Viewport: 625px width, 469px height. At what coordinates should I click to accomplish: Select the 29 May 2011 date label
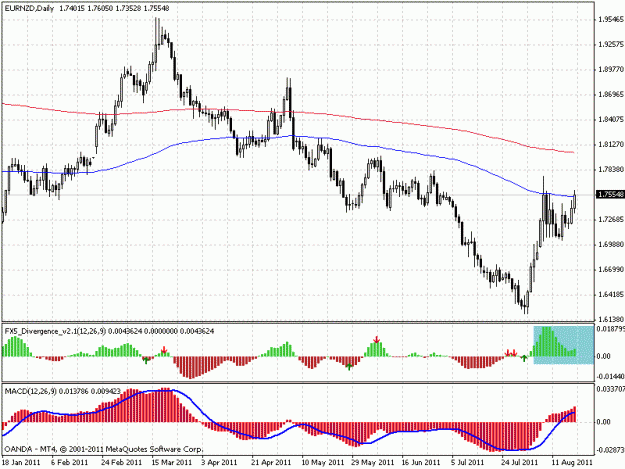pyautogui.click(x=372, y=463)
